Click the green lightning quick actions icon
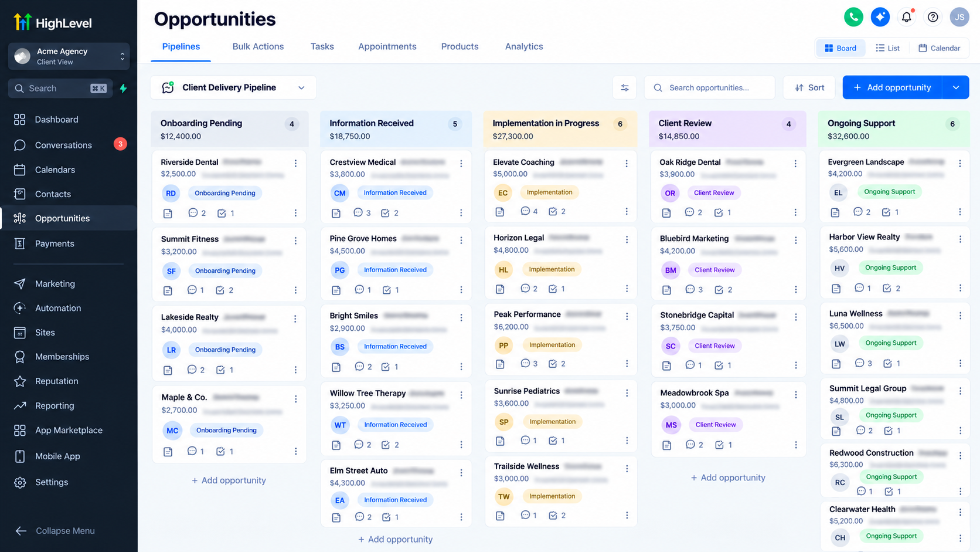Image resolution: width=980 pixels, height=552 pixels. click(x=123, y=88)
